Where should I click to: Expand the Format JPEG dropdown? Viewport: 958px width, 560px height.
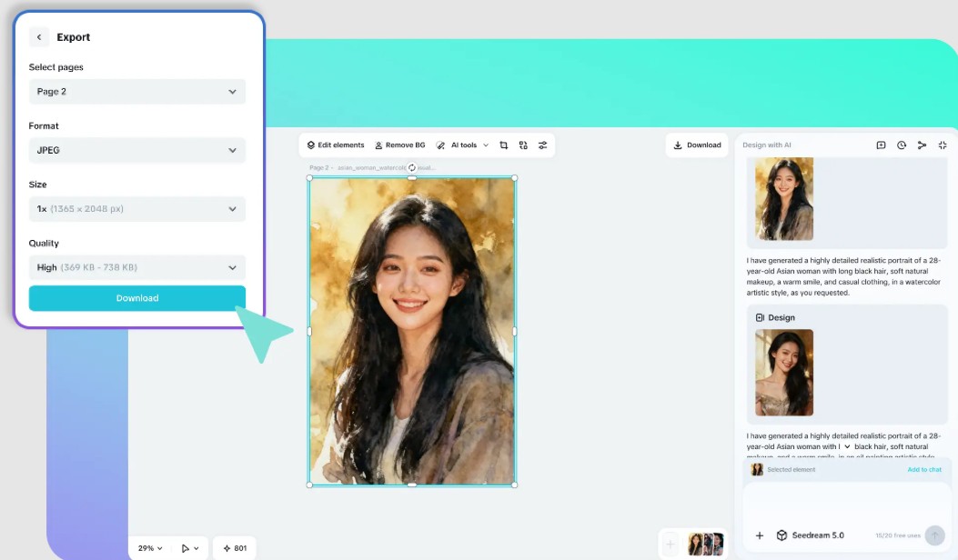point(137,150)
